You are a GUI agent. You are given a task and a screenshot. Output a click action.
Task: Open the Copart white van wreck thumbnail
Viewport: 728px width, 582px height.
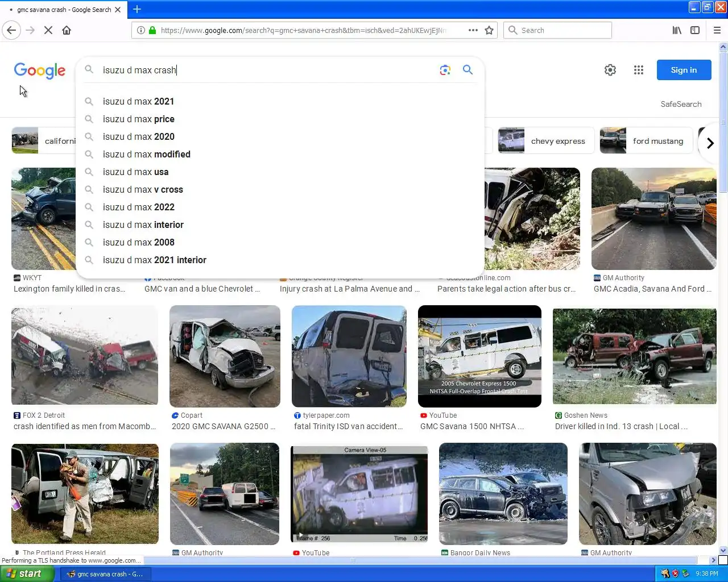[225, 356]
